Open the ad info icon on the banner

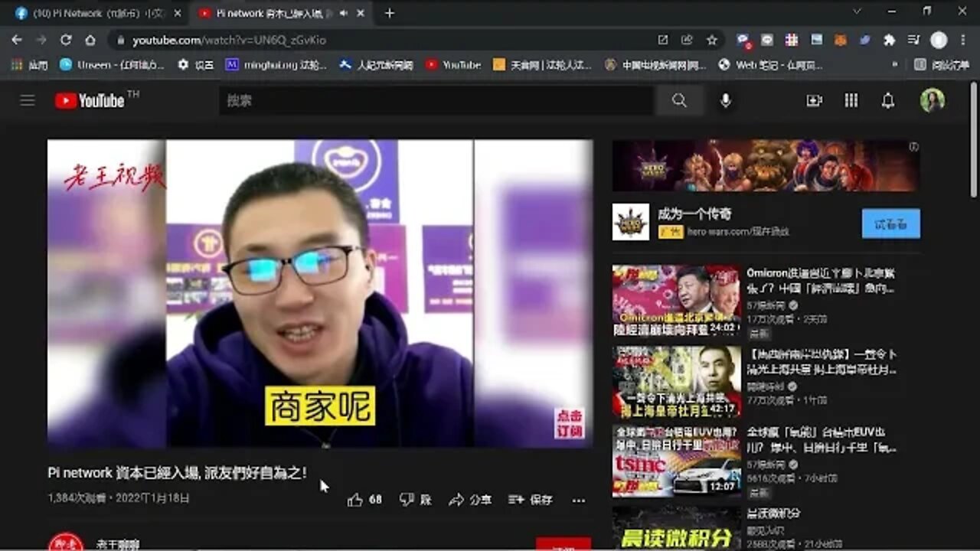click(913, 147)
